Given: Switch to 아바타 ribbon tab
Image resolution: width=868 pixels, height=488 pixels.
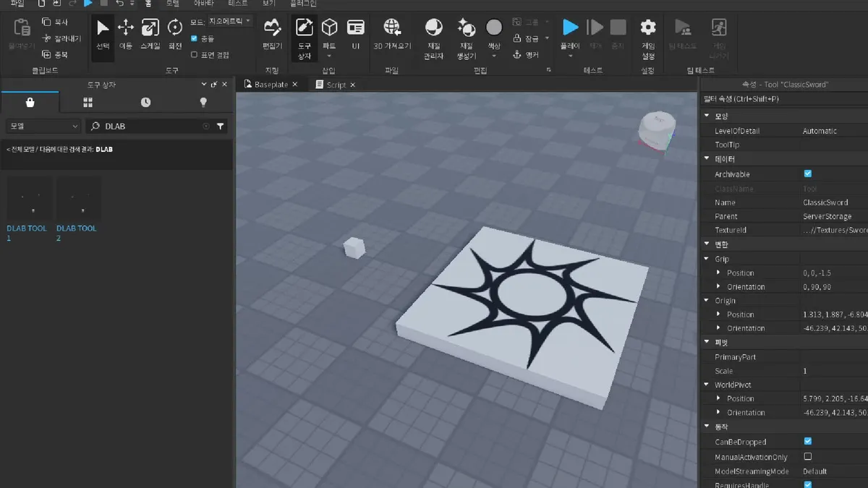Looking at the screenshot, I should (204, 4).
